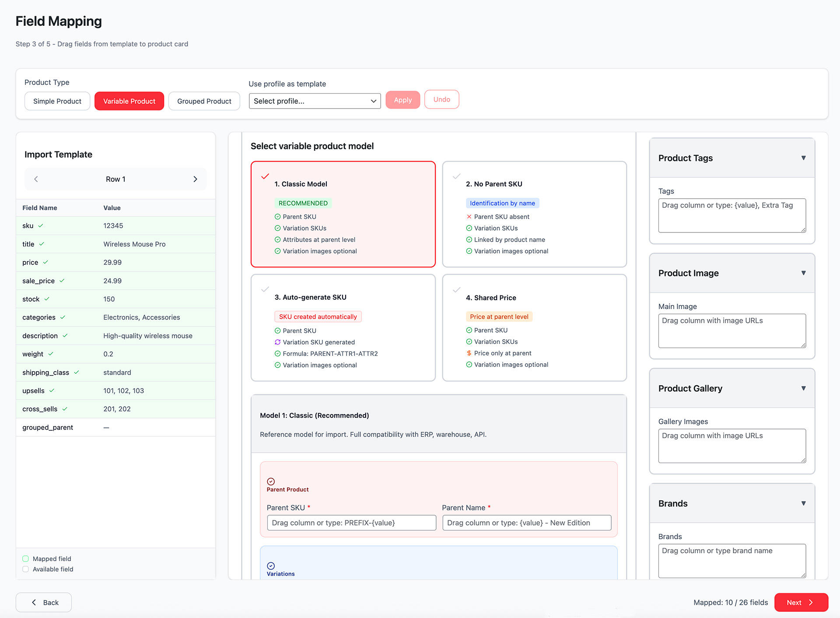Open the Select profile dropdown
840x618 pixels.
pyautogui.click(x=314, y=101)
